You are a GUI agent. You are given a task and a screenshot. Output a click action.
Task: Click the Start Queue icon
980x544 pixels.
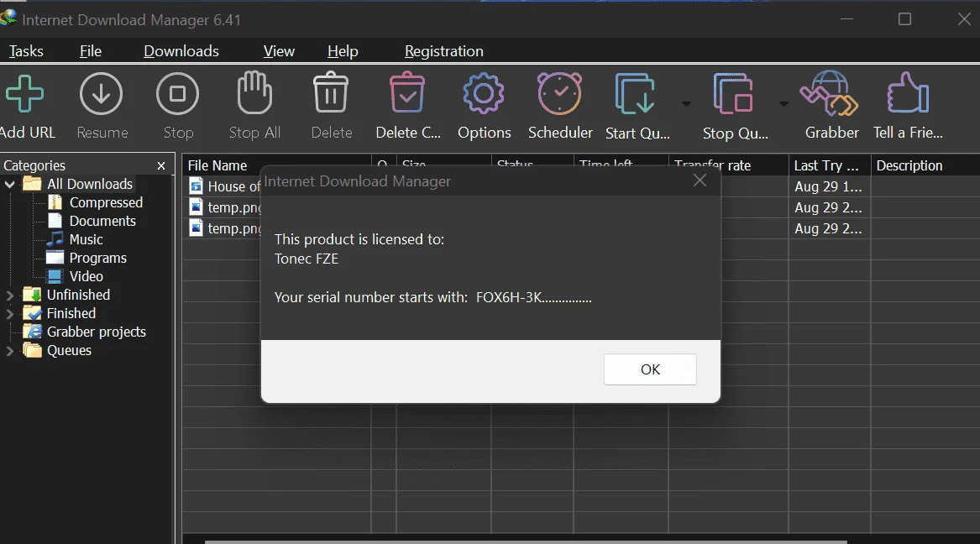[635, 94]
